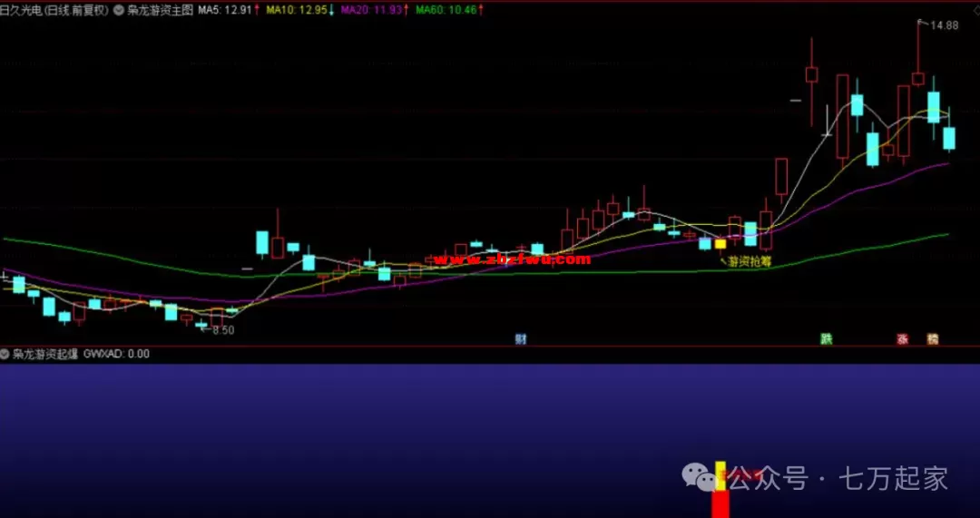Click the 游资抢筹 signal label
The height and width of the screenshot is (518, 980).
coord(750,262)
